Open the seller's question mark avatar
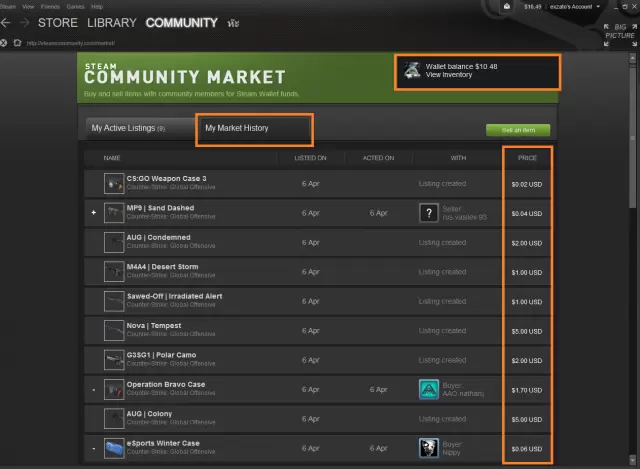The width and height of the screenshot is (640, 469). click(429, 213)
